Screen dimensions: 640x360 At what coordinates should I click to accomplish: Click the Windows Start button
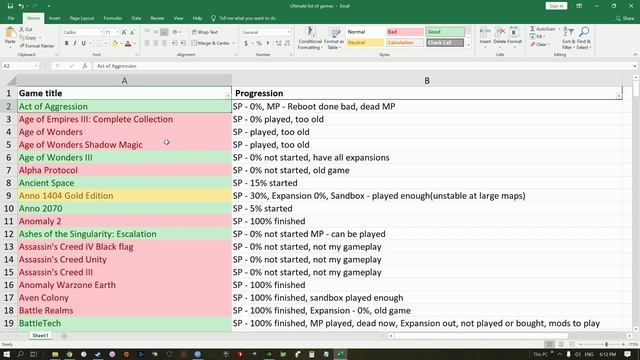point(7,354)
